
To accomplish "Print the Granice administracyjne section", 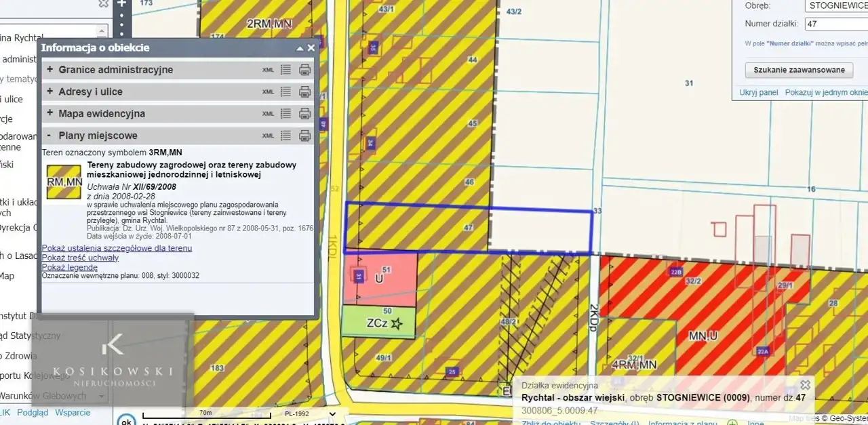I will tap(305, 70).
